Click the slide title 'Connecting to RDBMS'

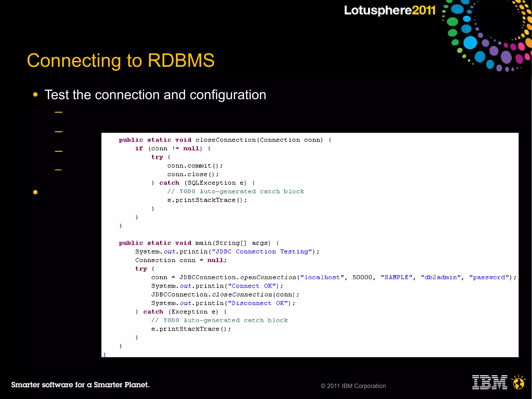121,61
